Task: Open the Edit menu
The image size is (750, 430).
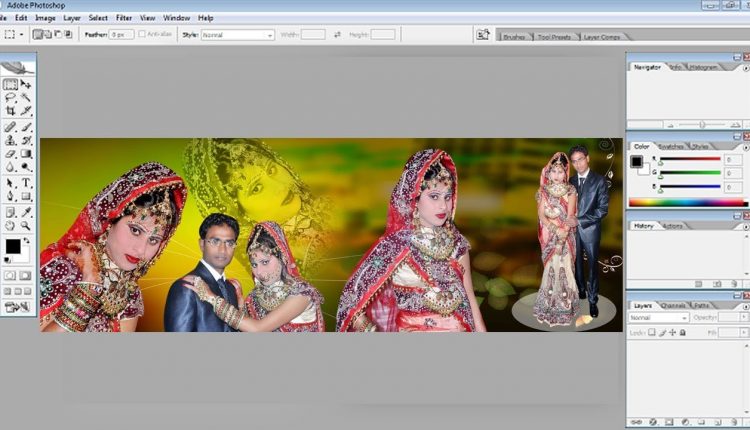Action: [x=21, y=18]
